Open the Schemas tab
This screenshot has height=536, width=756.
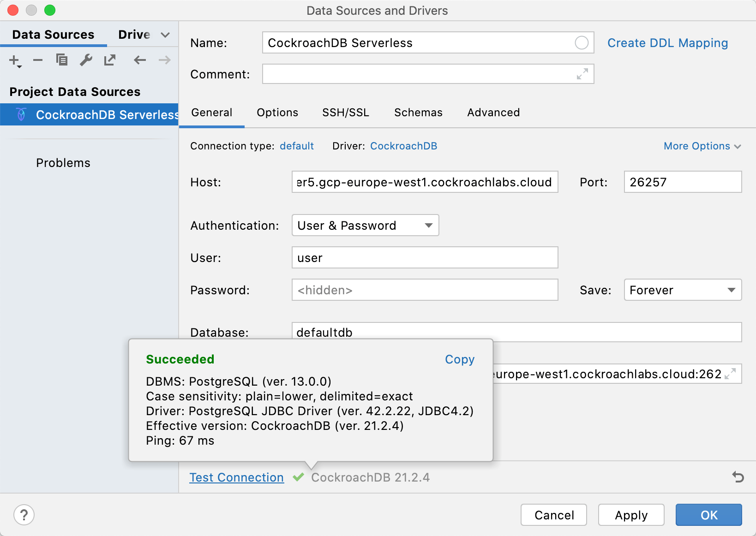click(418, 112)
